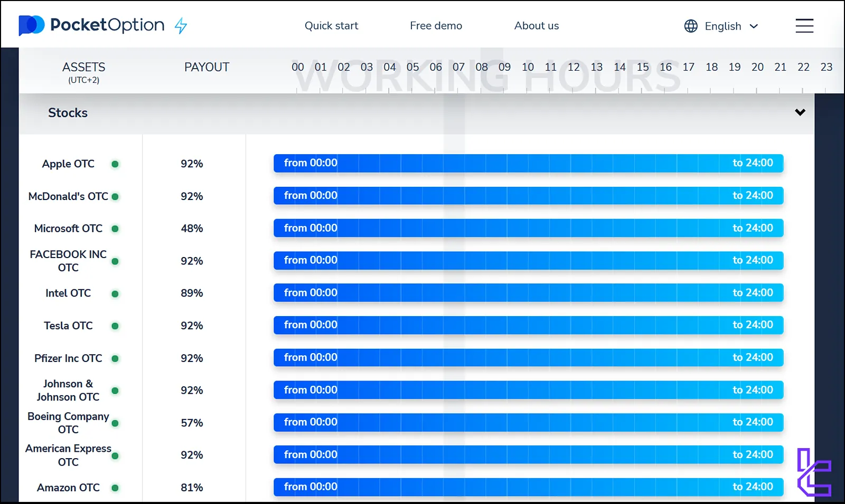Click the ASSETS column header
This screenshot has height=504, width=845.
83,67
